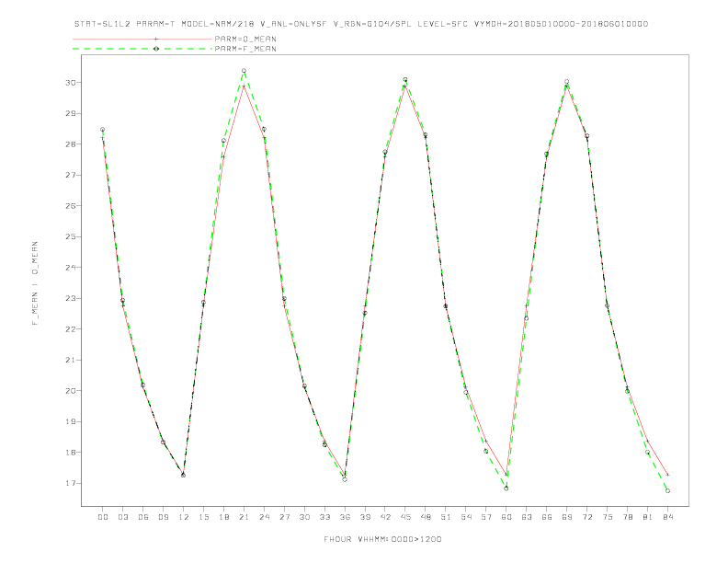The width and height of the screenshot is (728, 563).
Task: Click the data point minimum at hour 12
Action: [x=184, y=476]
